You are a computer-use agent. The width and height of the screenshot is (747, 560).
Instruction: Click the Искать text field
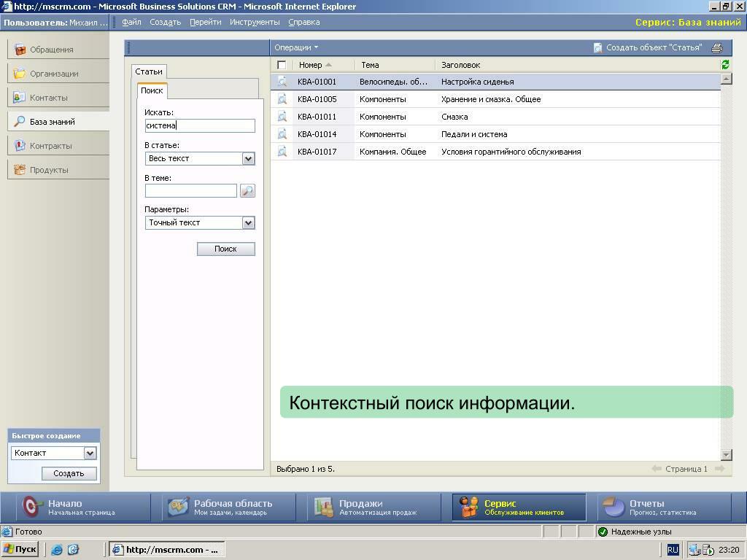pos(200,125)
